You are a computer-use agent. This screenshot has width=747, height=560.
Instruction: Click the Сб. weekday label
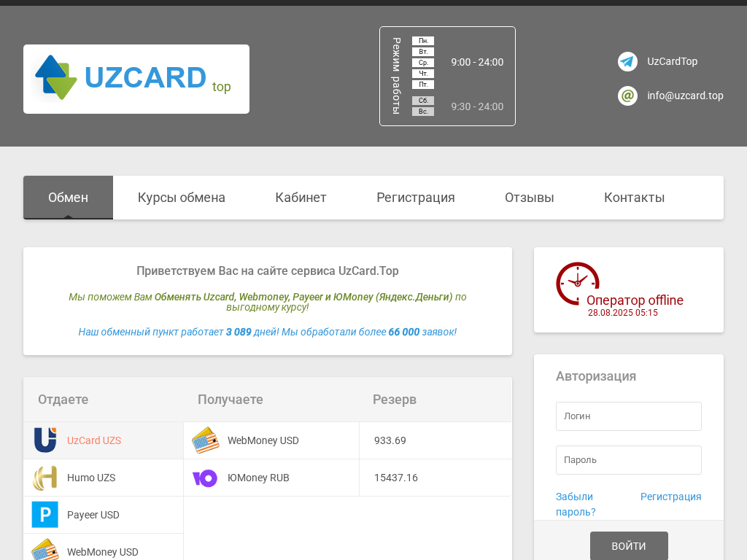coord(423,101)
